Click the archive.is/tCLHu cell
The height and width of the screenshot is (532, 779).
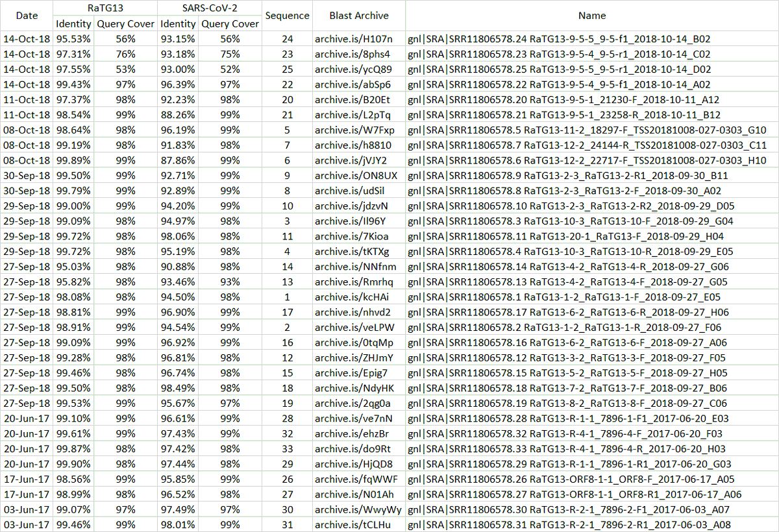359,524
